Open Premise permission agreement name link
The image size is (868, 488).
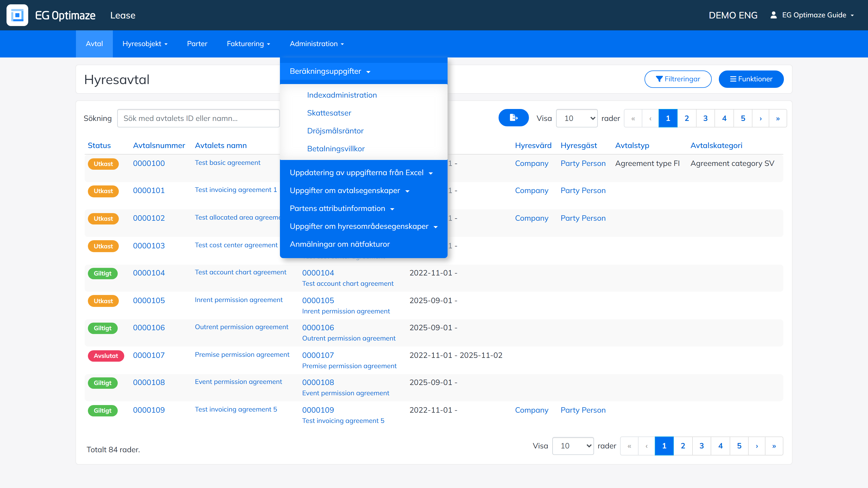pos(242,355)
